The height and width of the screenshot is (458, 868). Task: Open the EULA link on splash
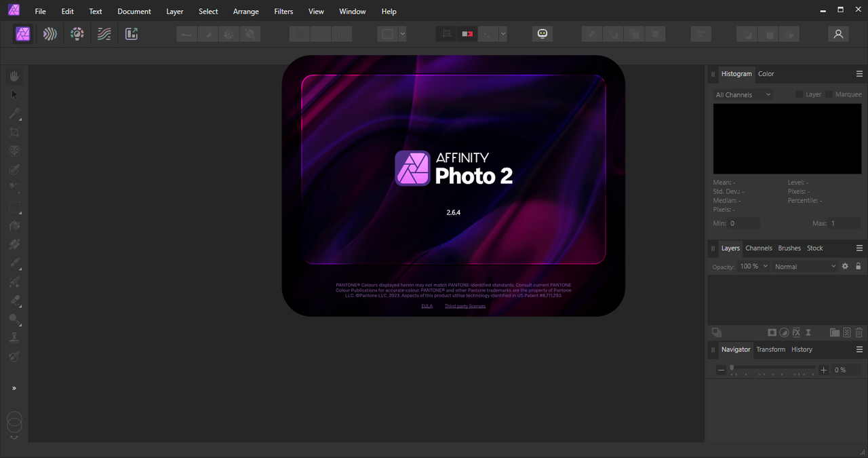pos(427,306)
